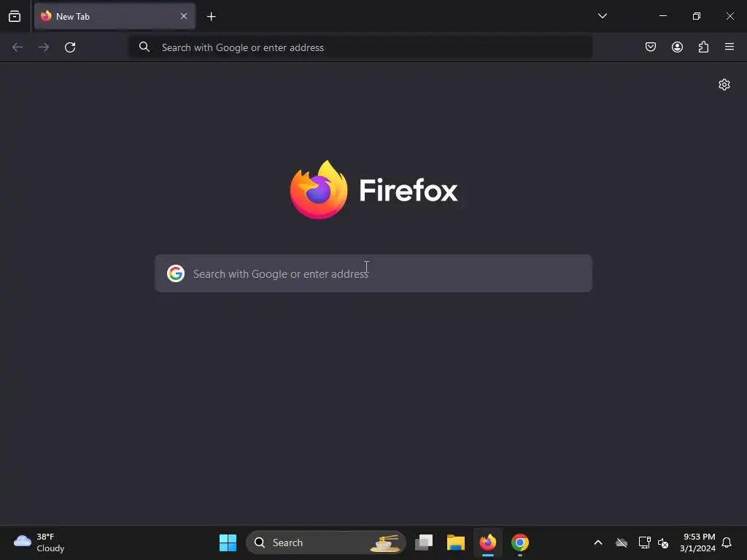This screenshot has width=747, height=560.
Task: Open Task View on the taskbar
Action: pyautogui.click(x=424, y=542)
